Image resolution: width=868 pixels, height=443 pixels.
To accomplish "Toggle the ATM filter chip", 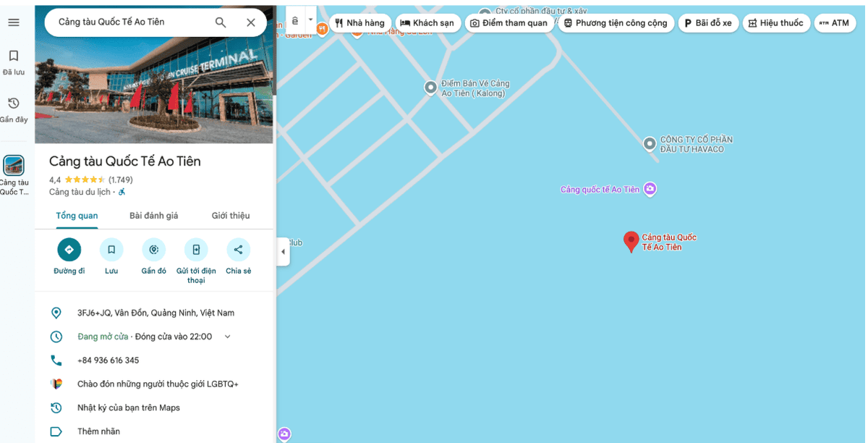I will [x=834, y=23].
